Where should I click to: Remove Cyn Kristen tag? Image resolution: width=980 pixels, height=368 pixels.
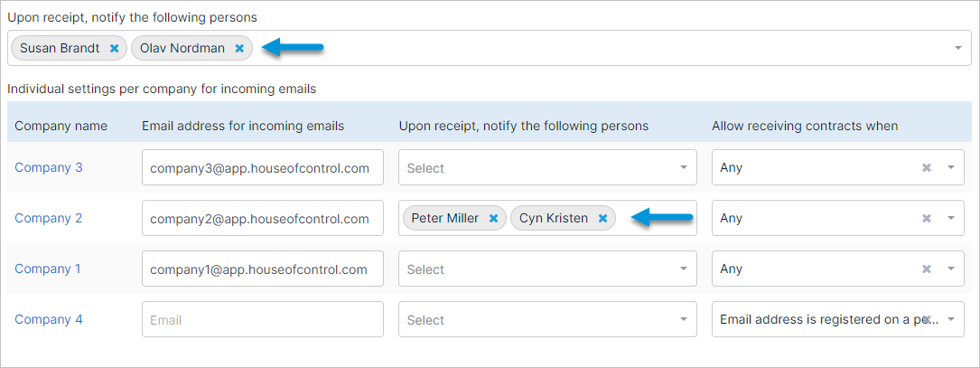[603, 219]
